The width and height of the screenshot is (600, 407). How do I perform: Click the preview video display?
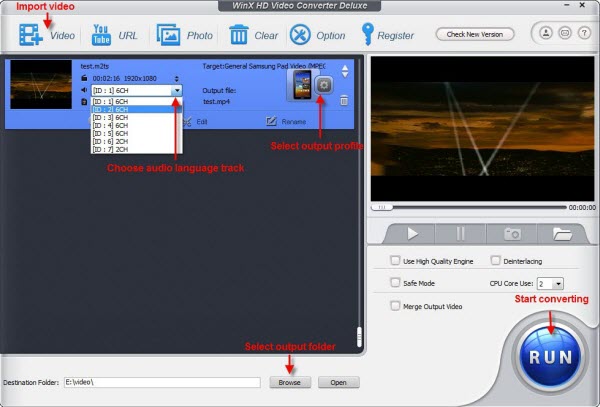(x=483, y=129)
